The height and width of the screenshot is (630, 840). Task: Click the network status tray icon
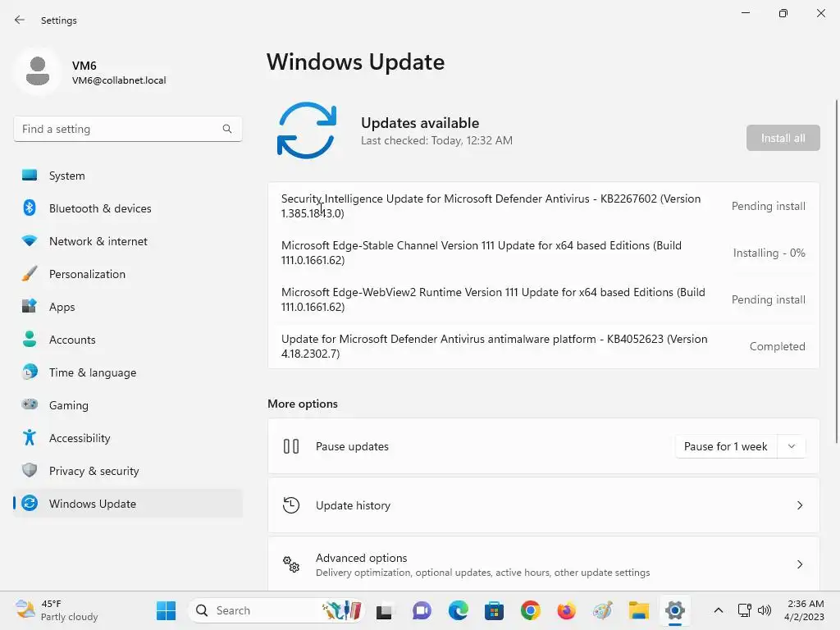pyautogui.click(x=744, y=610)
